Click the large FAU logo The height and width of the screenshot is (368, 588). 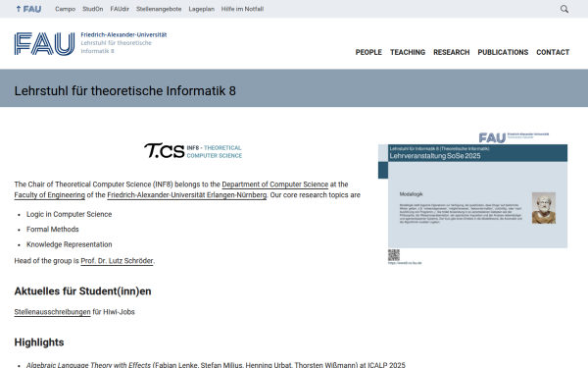point(45,44)
